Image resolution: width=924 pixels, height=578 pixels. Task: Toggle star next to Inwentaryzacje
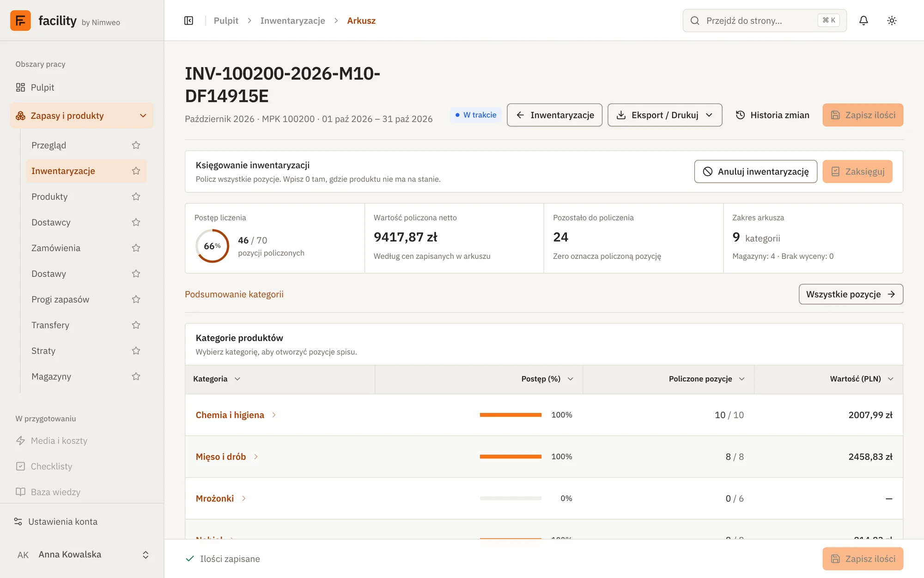coord(136,171)
